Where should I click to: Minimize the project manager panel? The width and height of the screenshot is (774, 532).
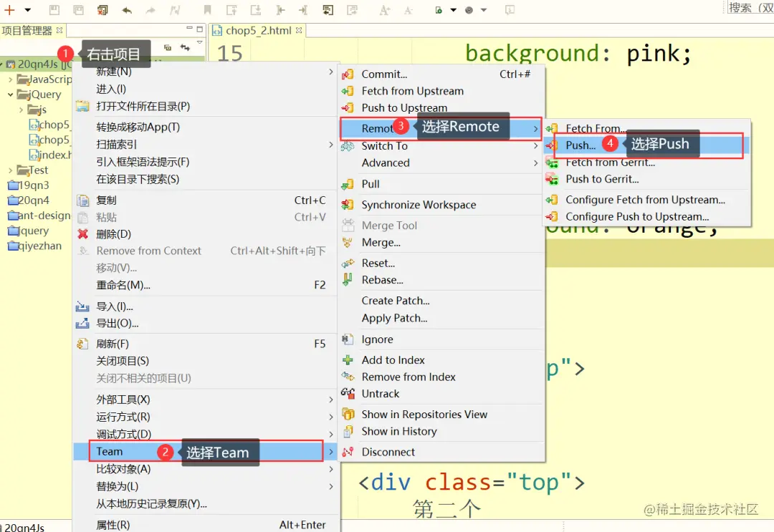point(189,29)
